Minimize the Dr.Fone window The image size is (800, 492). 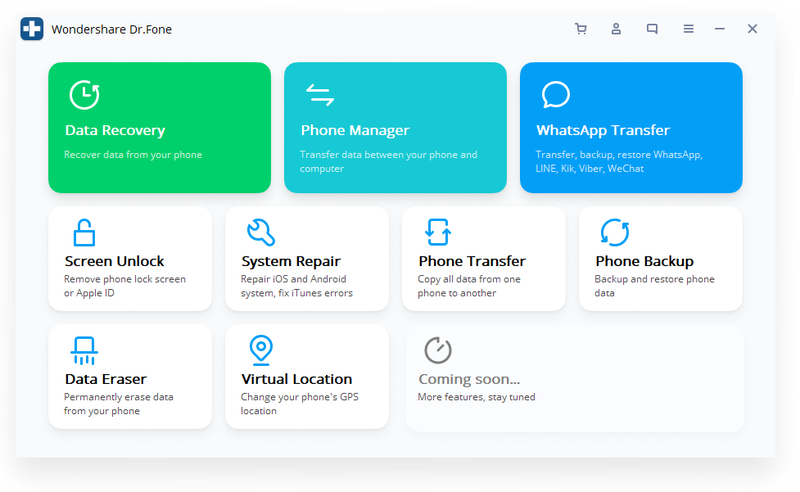[719, 29]
